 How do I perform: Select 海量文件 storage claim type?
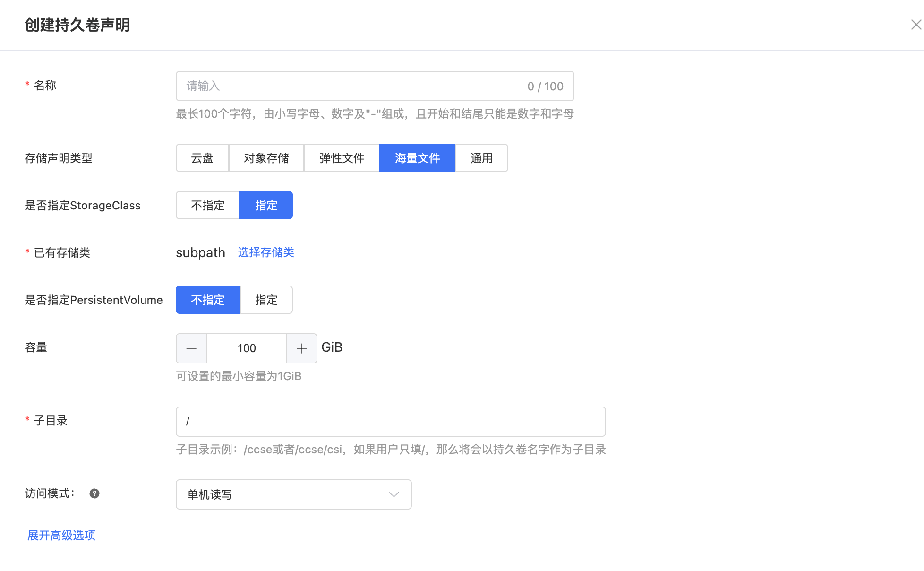tap(417, 158)
